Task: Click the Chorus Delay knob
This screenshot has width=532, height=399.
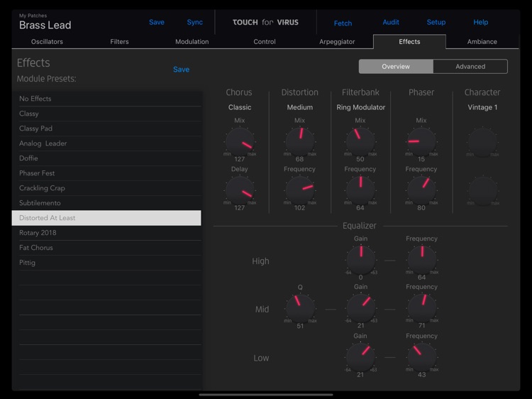Action: pyautogui.click(x=240, y=190)
